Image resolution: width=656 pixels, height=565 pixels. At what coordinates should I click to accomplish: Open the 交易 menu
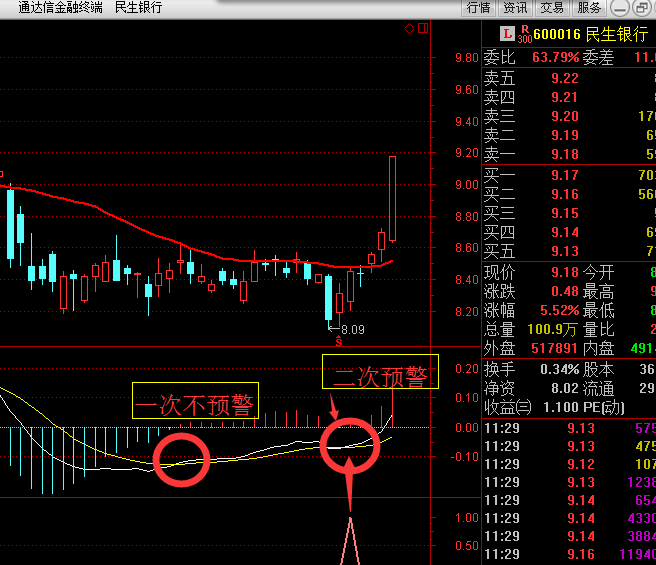552,8
